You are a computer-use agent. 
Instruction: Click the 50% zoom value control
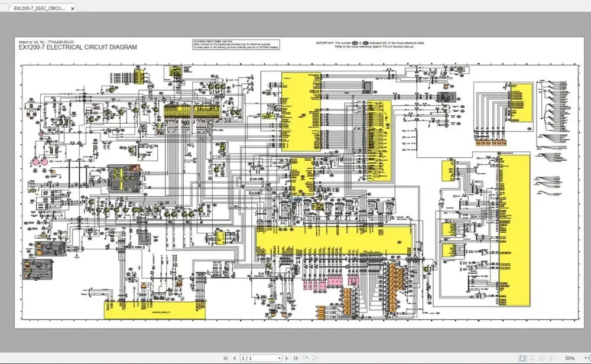[x=570, y=358]
